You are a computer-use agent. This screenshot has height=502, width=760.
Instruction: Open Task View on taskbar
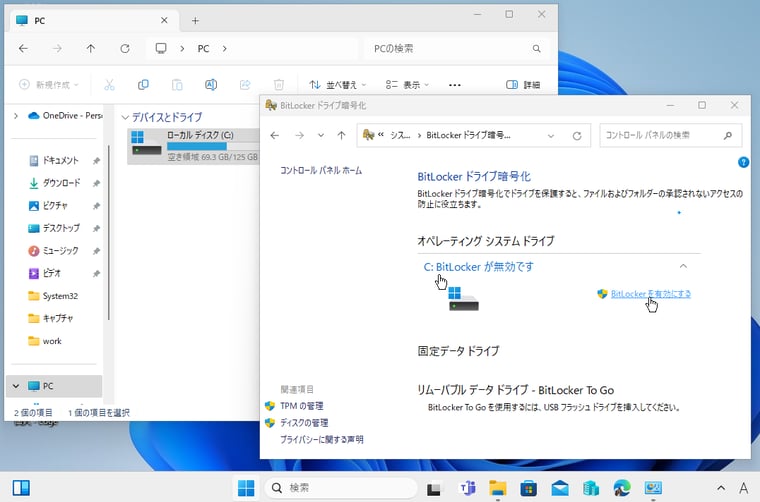point(434,488)
